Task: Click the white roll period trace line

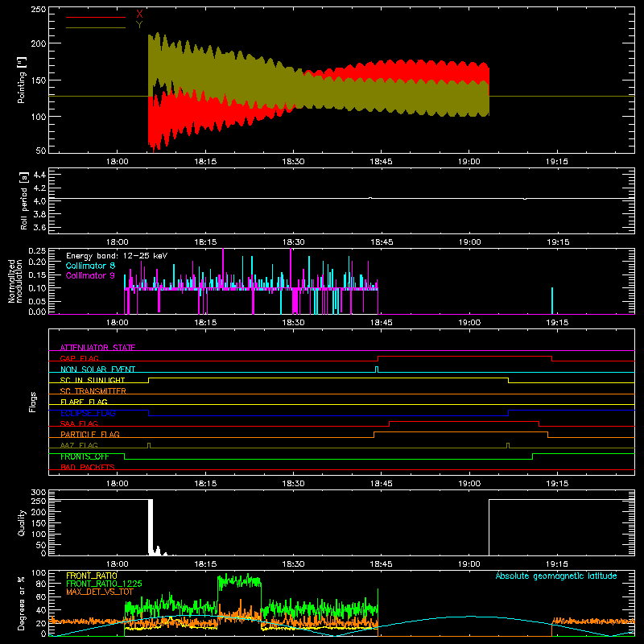Action: click(341, 199)
